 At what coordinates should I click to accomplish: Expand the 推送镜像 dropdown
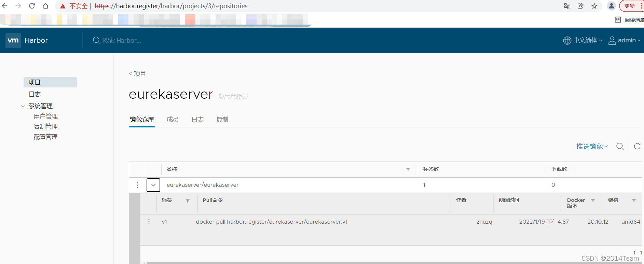pyautogui.click(x=592, y=147)
